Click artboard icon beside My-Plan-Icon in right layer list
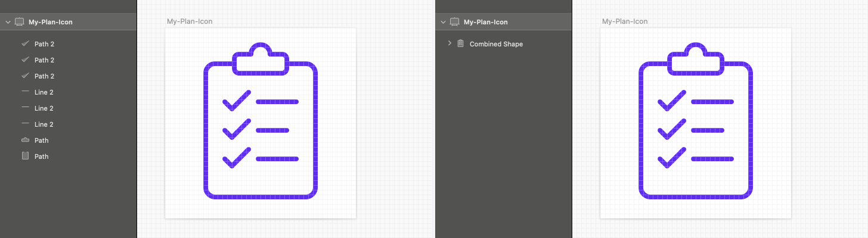This screenshot has width=868, height=238. point(454,22)
